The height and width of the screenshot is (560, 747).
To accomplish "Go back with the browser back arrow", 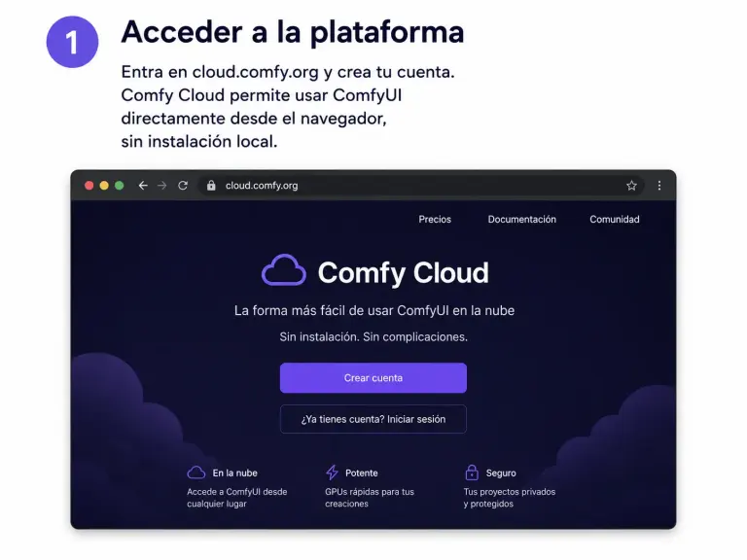I will [143, 186].
